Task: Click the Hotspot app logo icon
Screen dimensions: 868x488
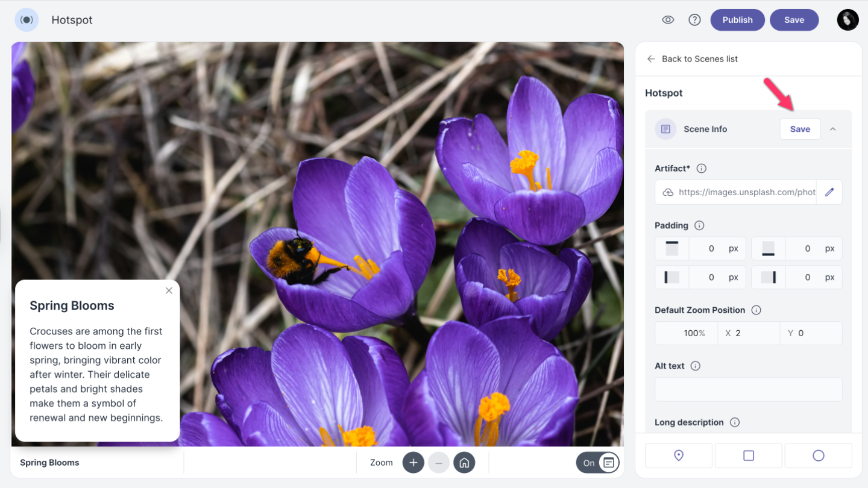Action: (27, 20)
